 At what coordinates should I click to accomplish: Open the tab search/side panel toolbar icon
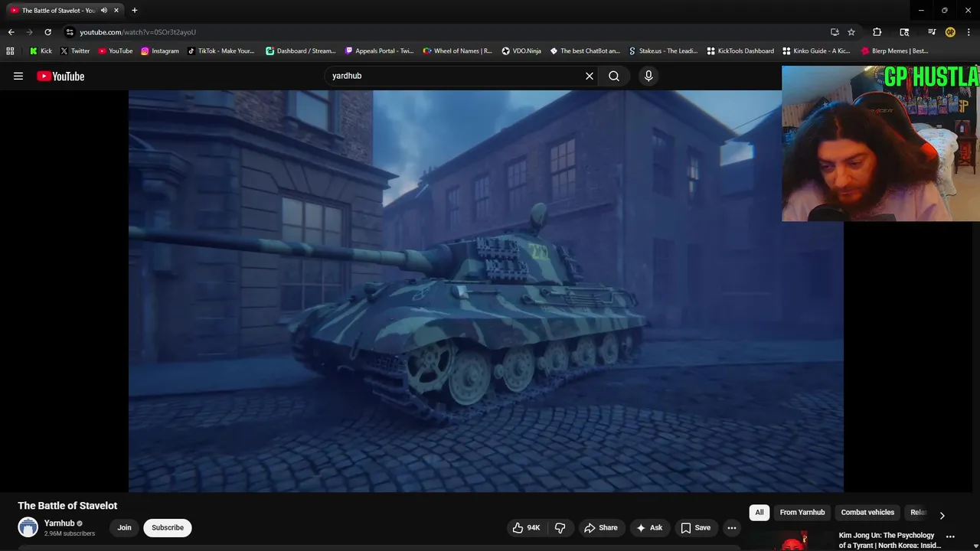pyautogui.click(x=904, y=32)
